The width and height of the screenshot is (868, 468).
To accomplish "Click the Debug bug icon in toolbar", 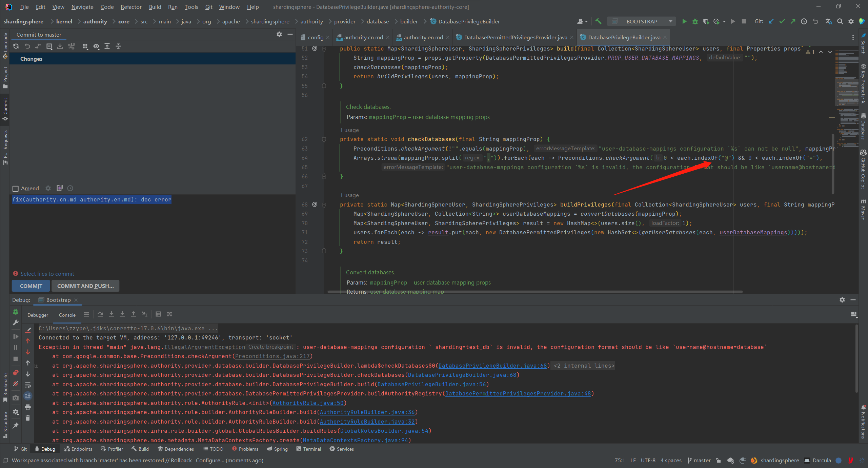I will point(695,21).
